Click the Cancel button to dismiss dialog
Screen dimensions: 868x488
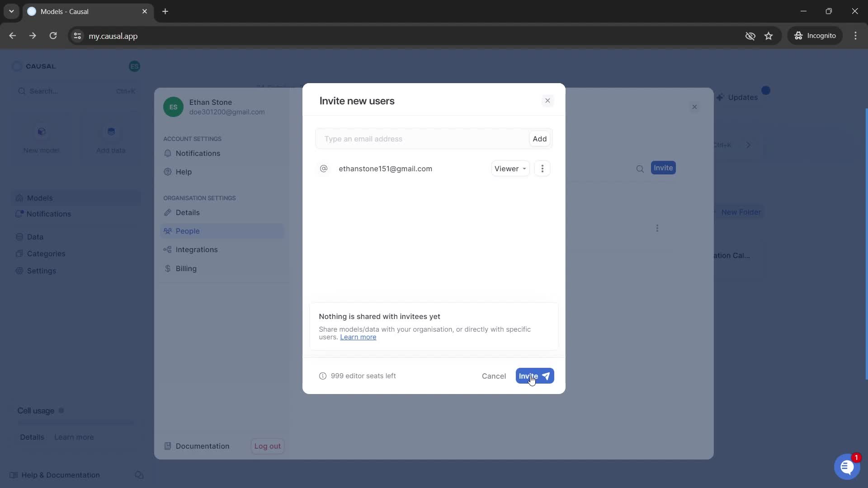(x=494, y=376)
